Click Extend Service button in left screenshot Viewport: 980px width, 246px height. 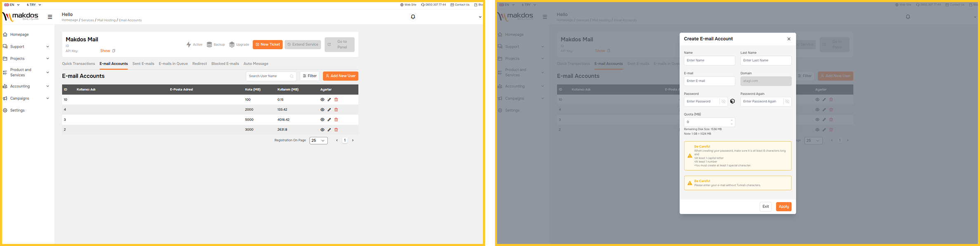point(303,45)
